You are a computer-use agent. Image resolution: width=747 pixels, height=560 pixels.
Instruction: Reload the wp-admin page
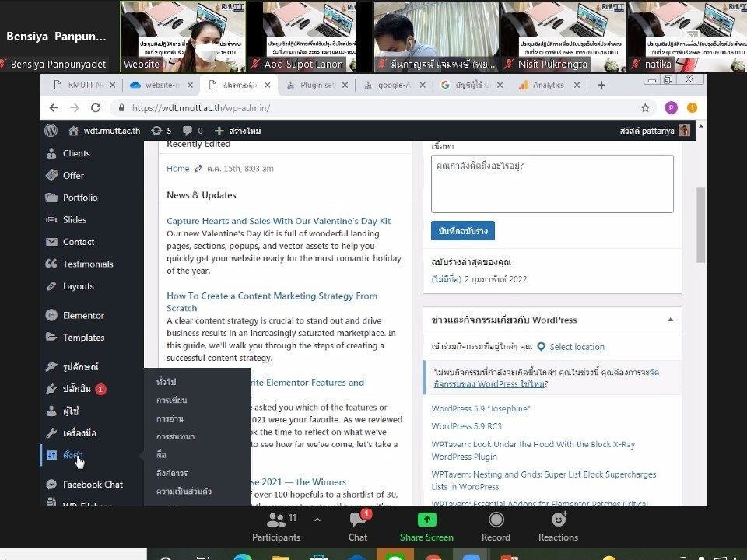(x=96, y=108)
